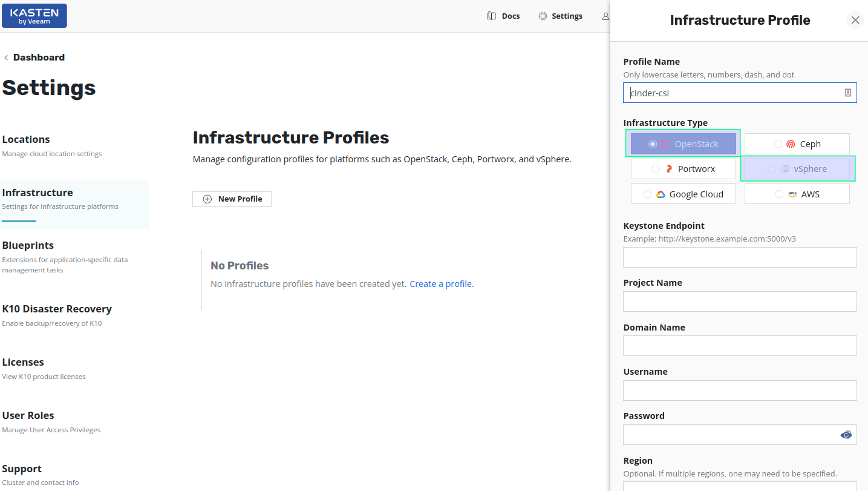Select the Ceph radio button
Screen dimensions: 868x491
click(778, 144)
